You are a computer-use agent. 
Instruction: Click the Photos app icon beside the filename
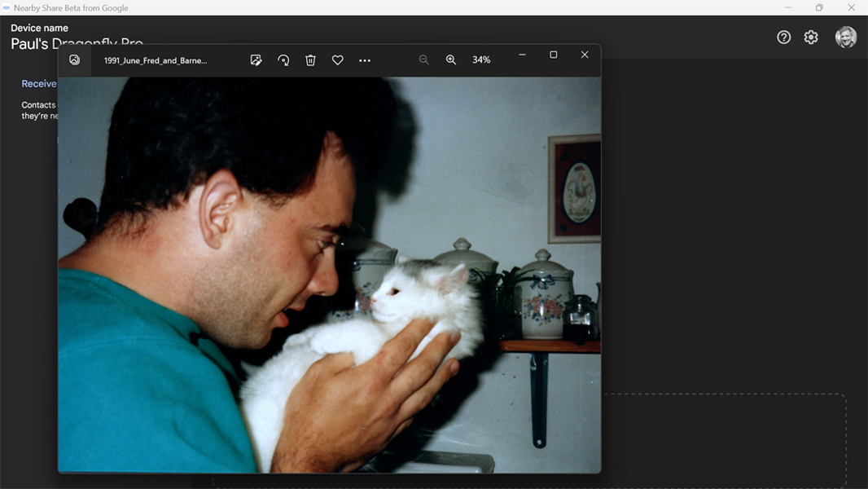(75, 60)
